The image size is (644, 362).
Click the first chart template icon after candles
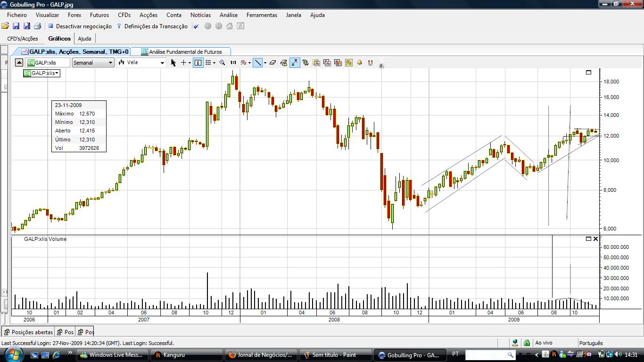click(316, 63)
